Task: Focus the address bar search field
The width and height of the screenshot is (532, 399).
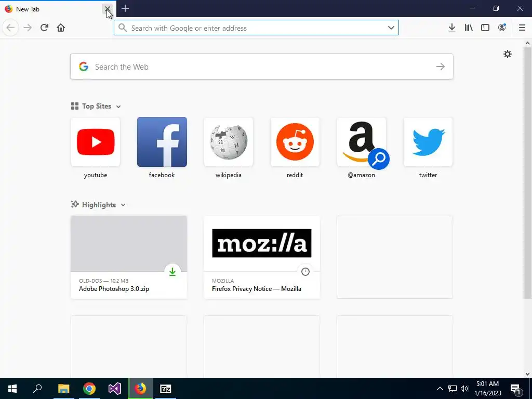Action: 256,28
